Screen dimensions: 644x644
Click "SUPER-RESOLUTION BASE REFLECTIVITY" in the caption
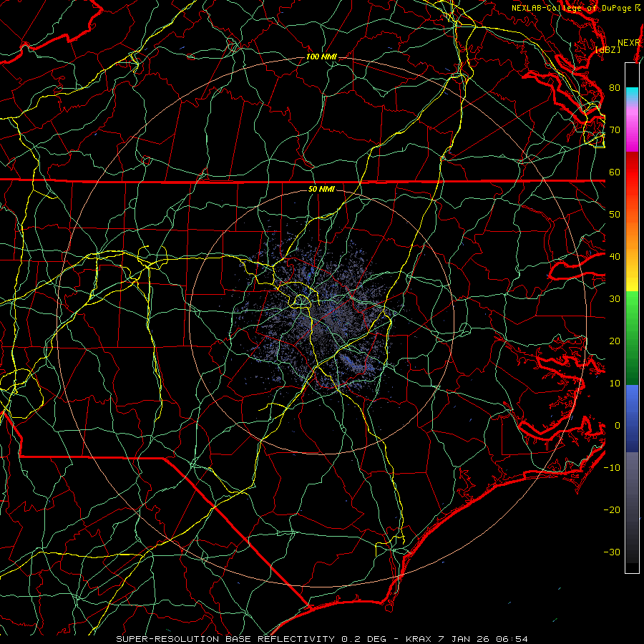(225, 639)
